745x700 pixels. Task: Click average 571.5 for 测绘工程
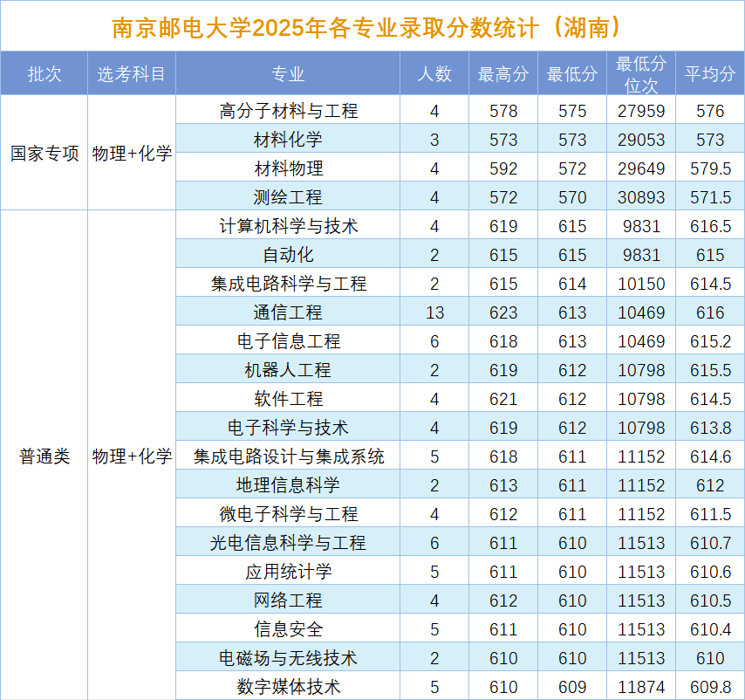pos(710,196)
